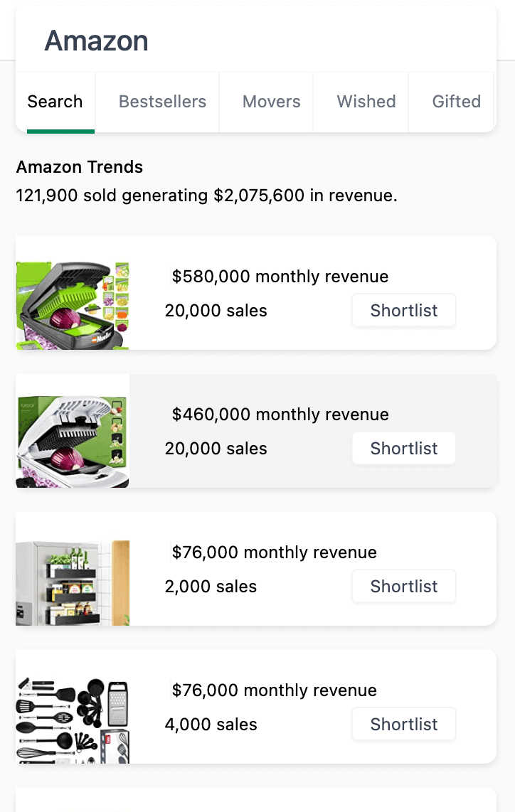Viewport: 515px width, 812px height.
Task: Shortlist the product with 4,000 sales
Action: pyautogui.click(x=403, y=725)
